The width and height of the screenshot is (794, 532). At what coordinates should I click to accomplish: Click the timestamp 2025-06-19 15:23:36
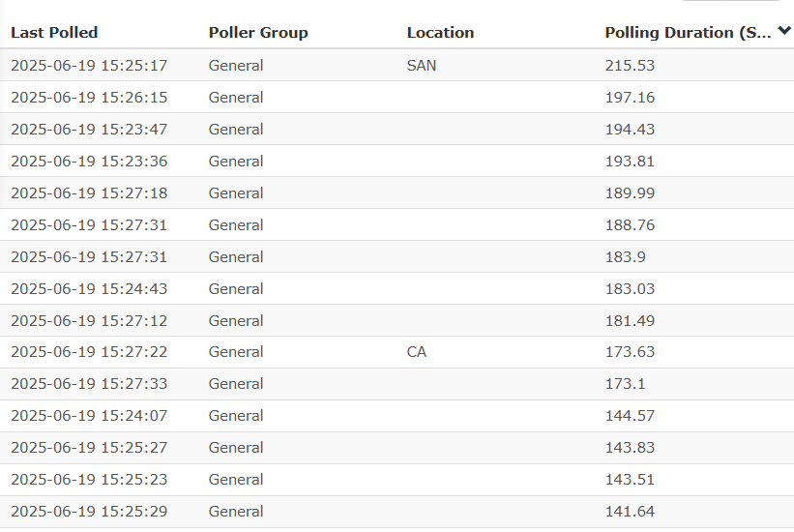point(89,162)
